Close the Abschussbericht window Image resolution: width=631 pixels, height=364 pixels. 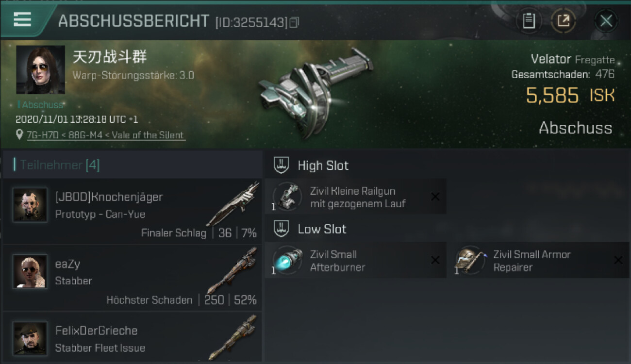tap(606, 21)
